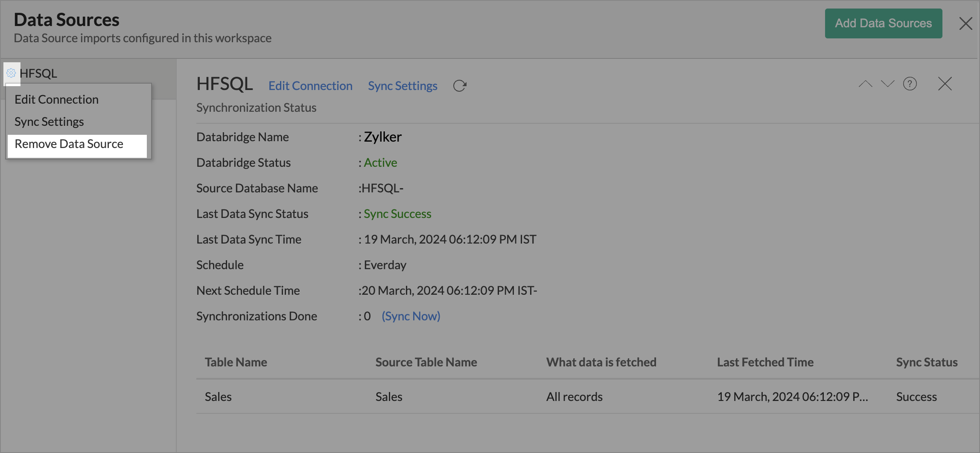
Task: Choose Edit Connection in the context menu
Action: coord(56,99)
